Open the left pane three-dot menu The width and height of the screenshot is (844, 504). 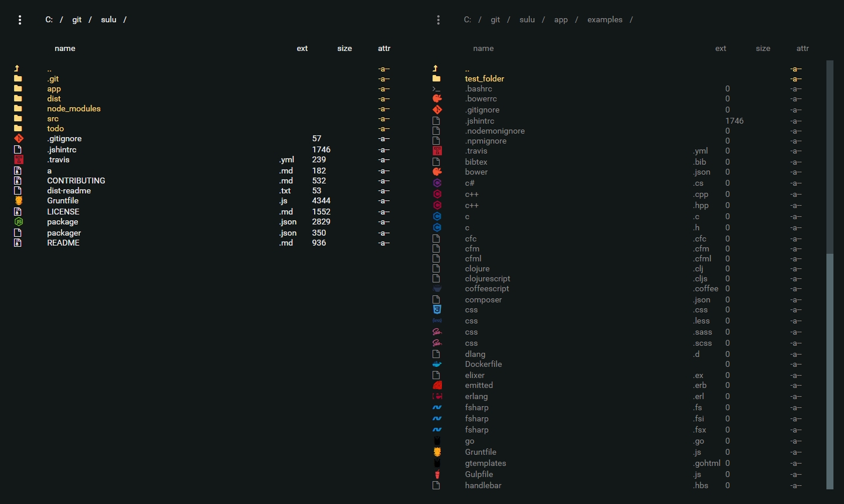20,20
